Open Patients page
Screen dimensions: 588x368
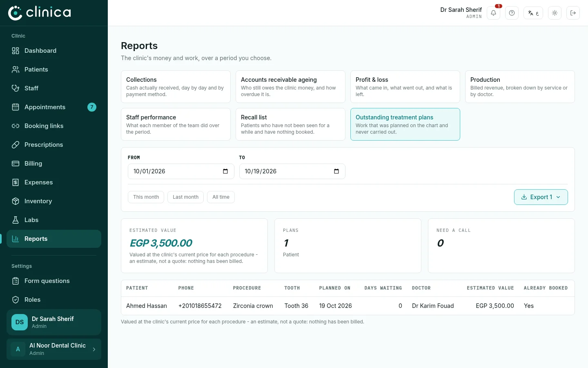[54, 70]
